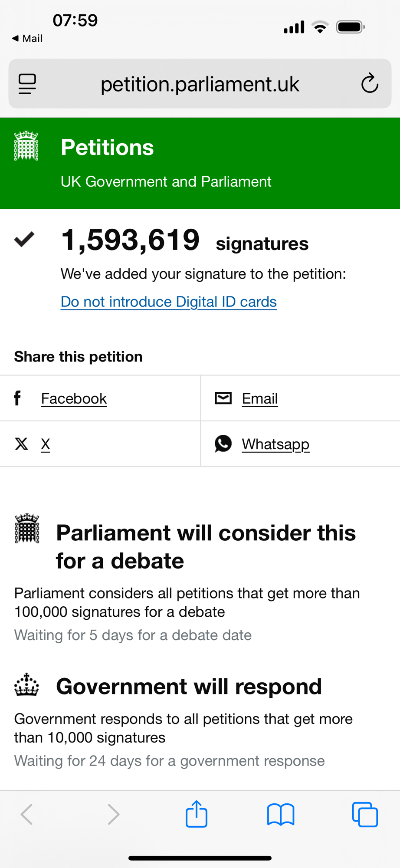
Task: Reload the page with the refresh icon
Action: click(370, 84)
